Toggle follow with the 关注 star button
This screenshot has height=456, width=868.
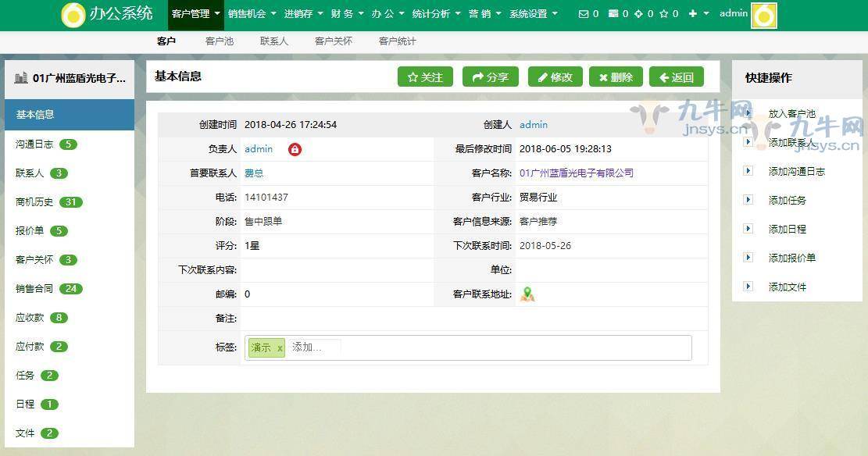[425, 77]
